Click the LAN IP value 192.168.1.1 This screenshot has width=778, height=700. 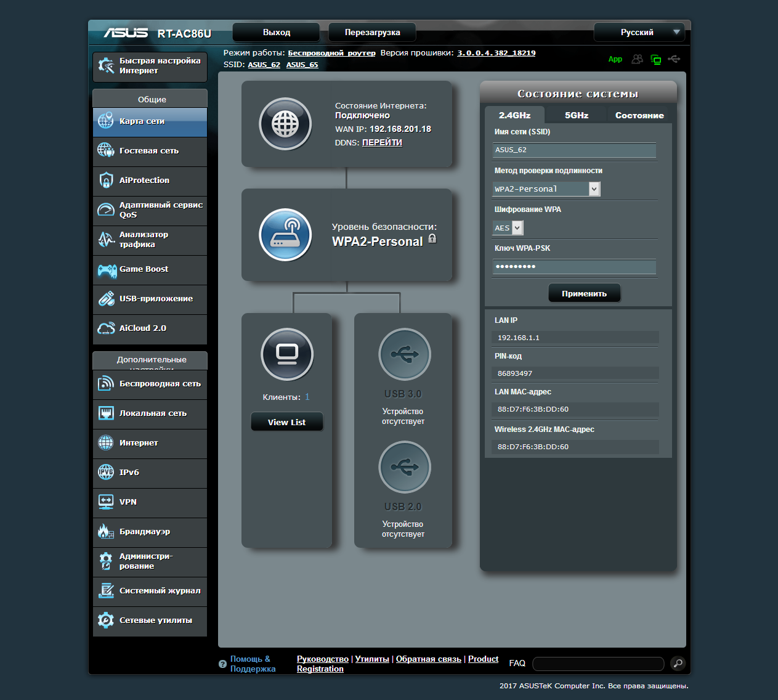575,338
